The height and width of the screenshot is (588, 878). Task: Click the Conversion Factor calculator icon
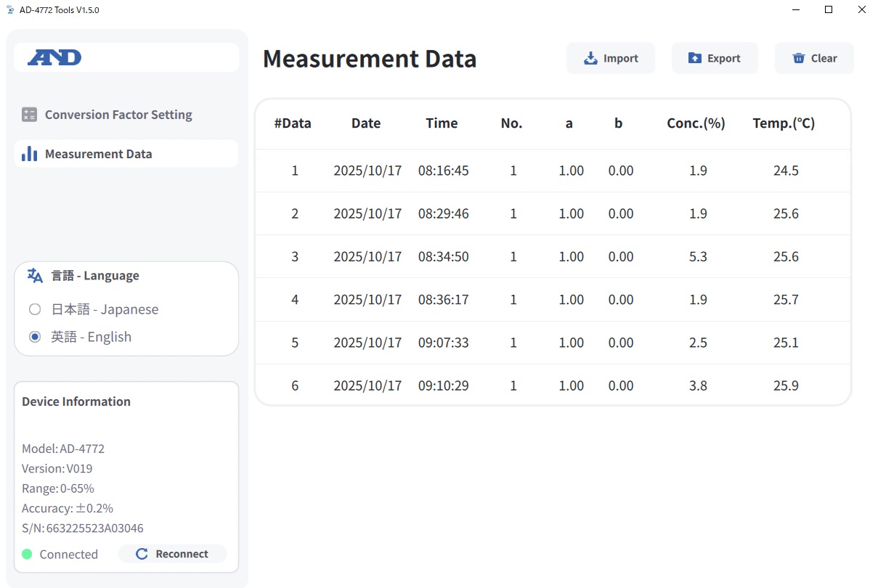(29, 115)
